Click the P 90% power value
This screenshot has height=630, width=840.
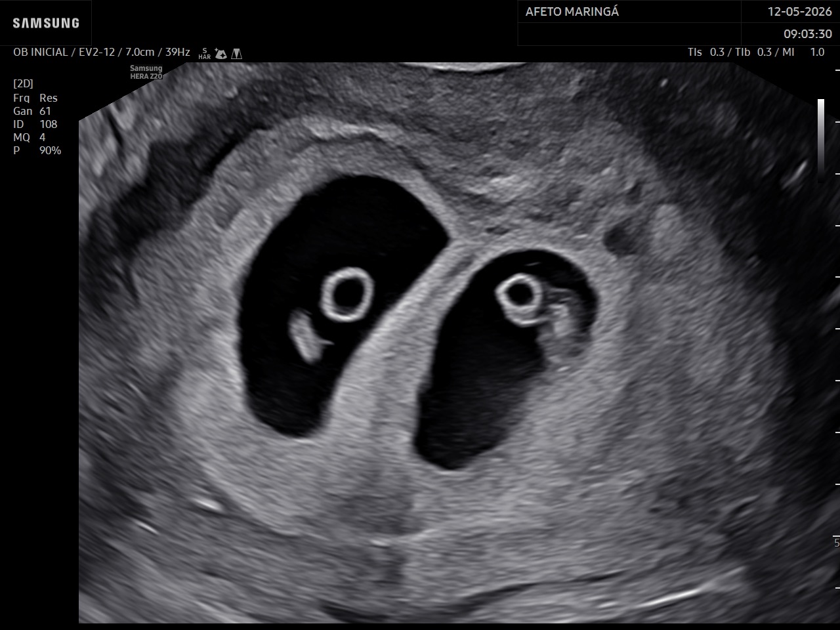pos(37,150)
